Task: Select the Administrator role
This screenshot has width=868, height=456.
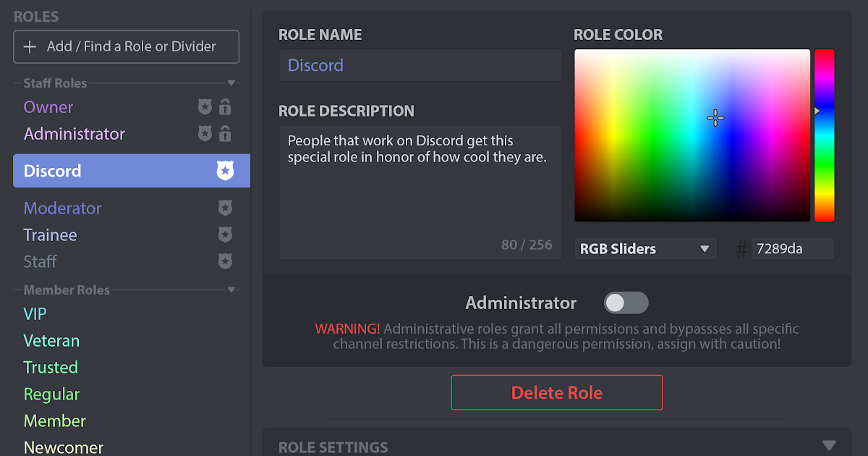Action: (75, 134)
